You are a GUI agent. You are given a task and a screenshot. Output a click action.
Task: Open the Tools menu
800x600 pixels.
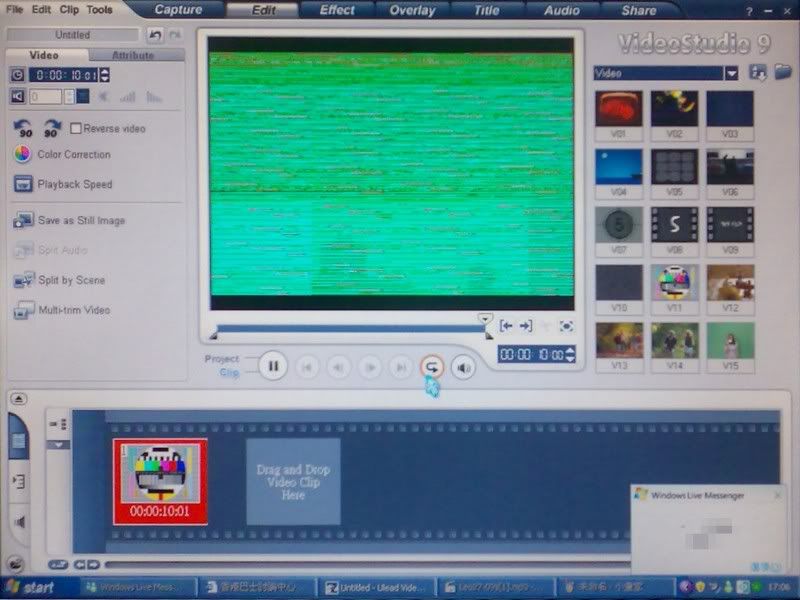click(99, 10)
